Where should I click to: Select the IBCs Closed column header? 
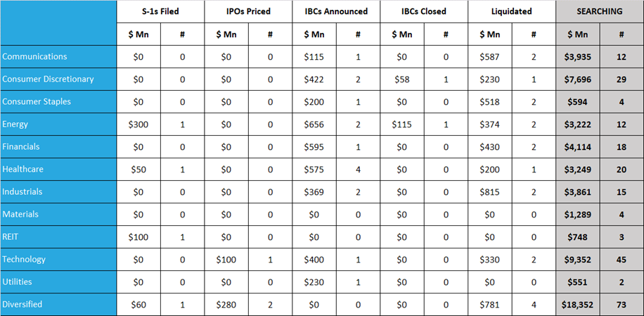tap(424, 12)
